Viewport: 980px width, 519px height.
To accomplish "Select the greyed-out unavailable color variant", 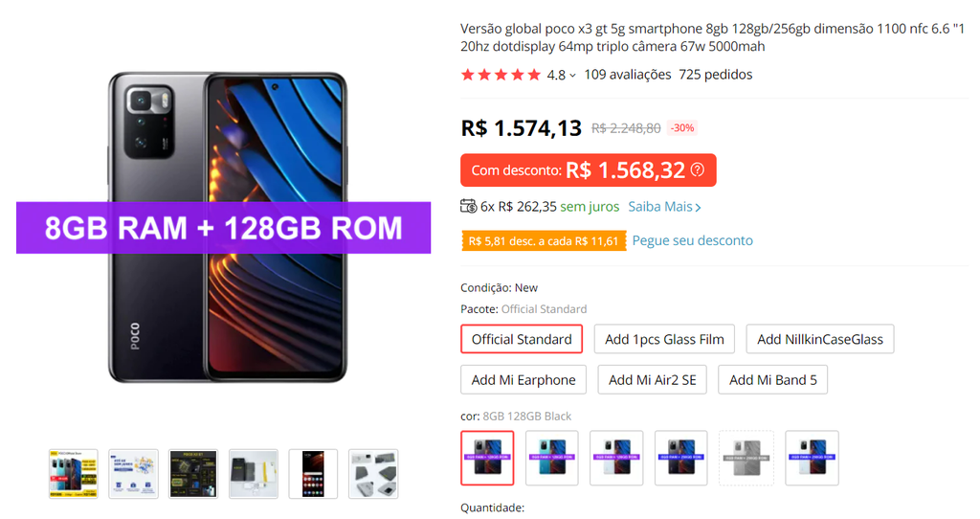I will pos(746,458).
